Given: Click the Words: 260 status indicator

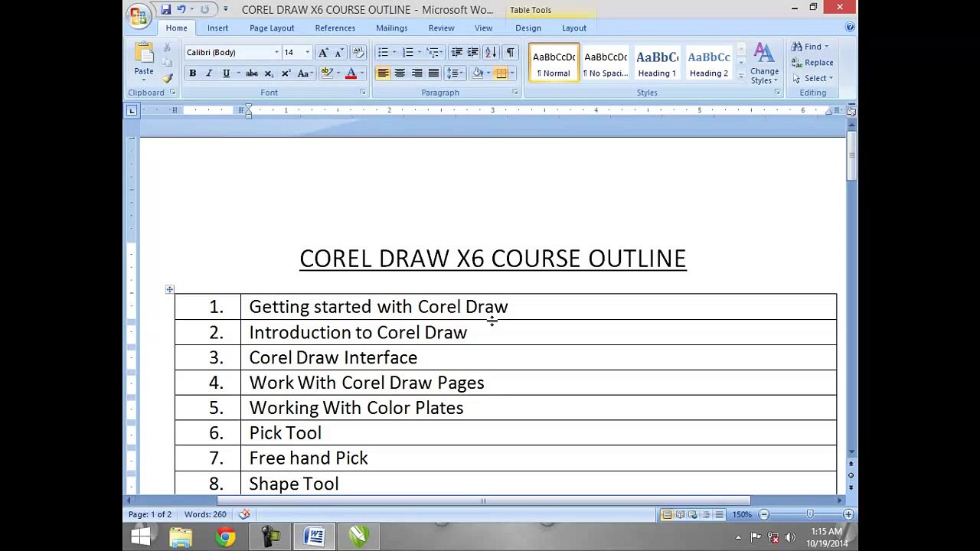Looking at the screenshot, I should (205, 514).
